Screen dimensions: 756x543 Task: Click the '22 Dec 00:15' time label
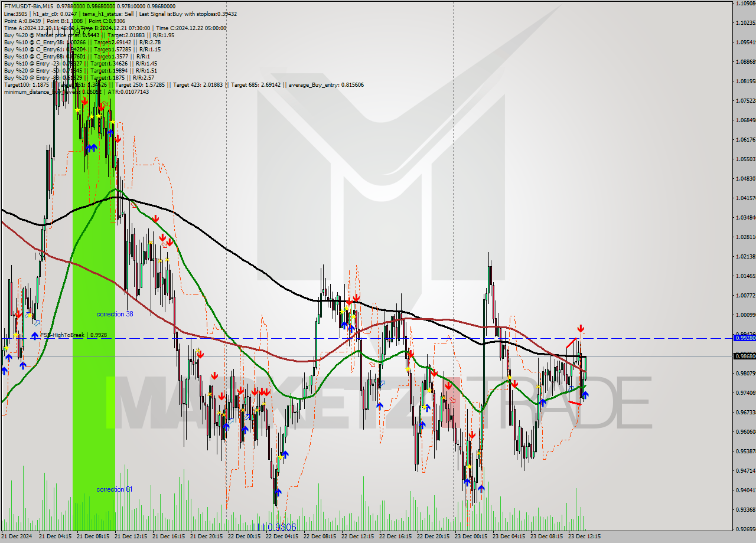(244, 537)
